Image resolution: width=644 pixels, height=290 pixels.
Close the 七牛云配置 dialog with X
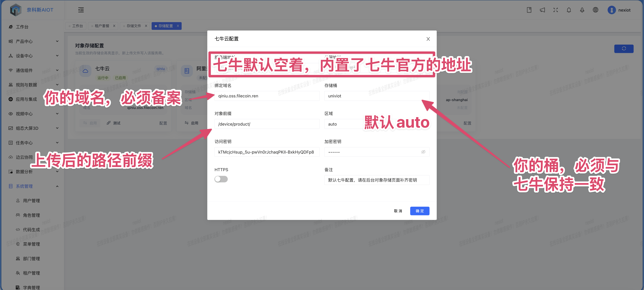428,39
